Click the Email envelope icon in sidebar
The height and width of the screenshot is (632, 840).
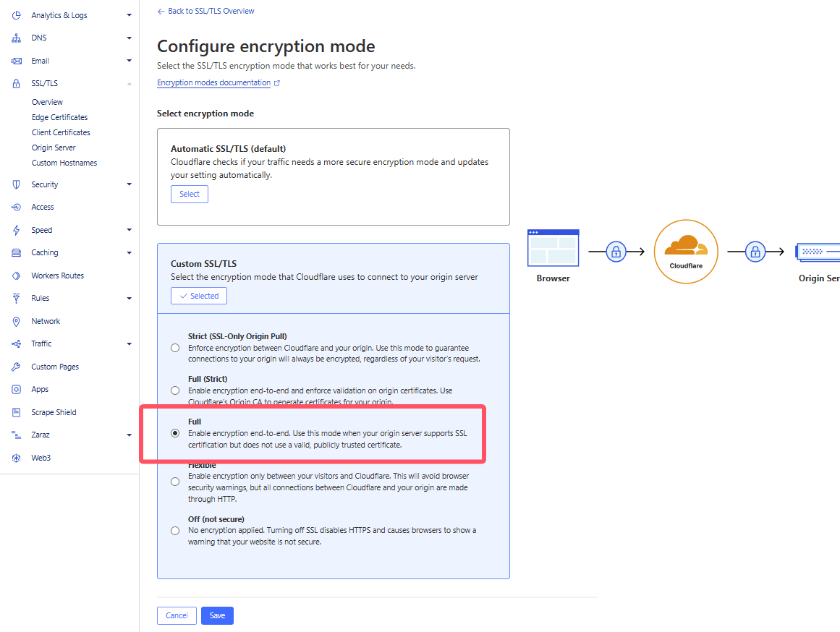(16, 61)
